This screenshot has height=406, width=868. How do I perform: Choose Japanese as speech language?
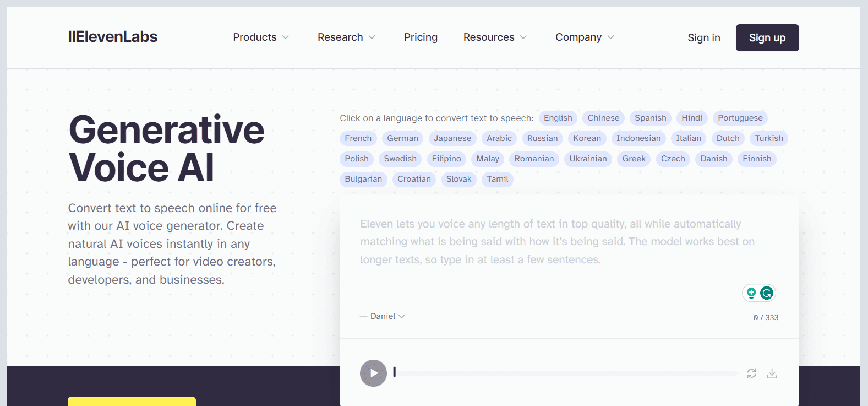452,138
